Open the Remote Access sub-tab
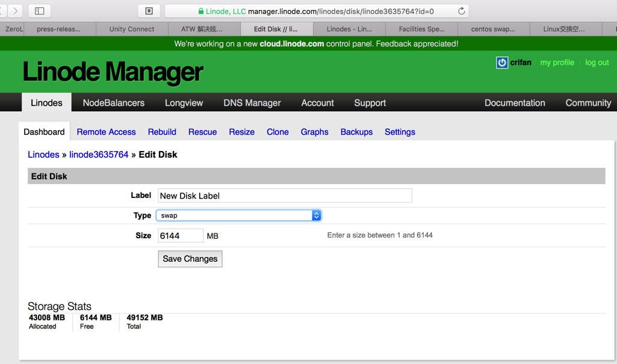Image resolution: width=617 pixels, height=364 pixels. (x=106, y=132)
